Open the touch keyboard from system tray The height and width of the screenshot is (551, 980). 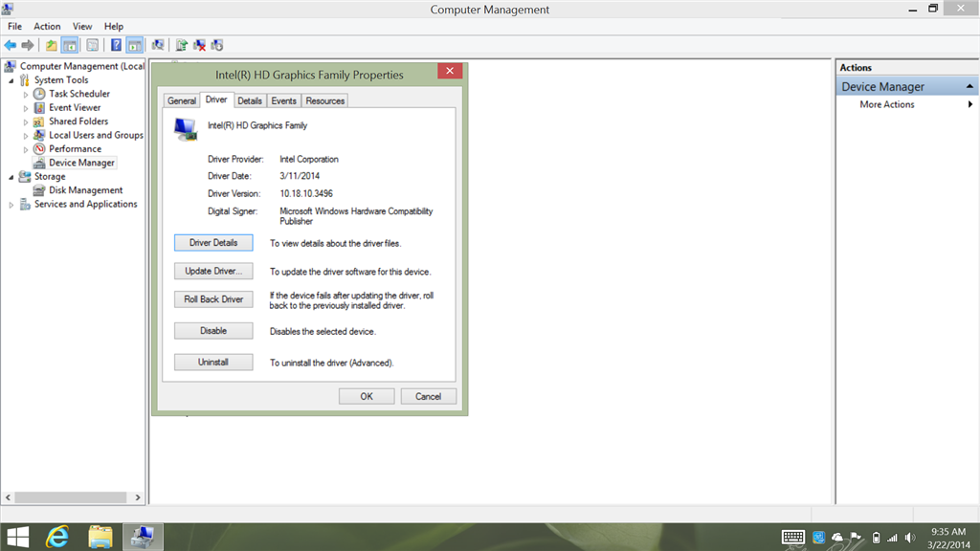tap(793, 538)
